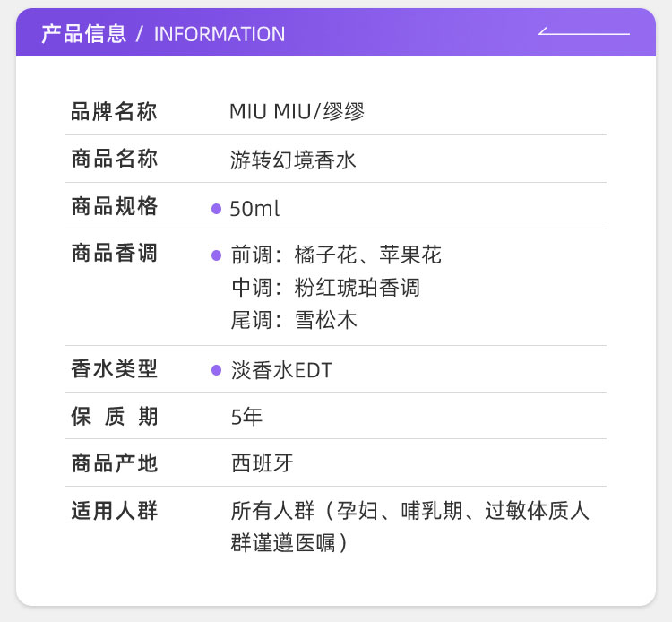Click the purple bullet beside 淡香水EDT

tap(216, 370)
